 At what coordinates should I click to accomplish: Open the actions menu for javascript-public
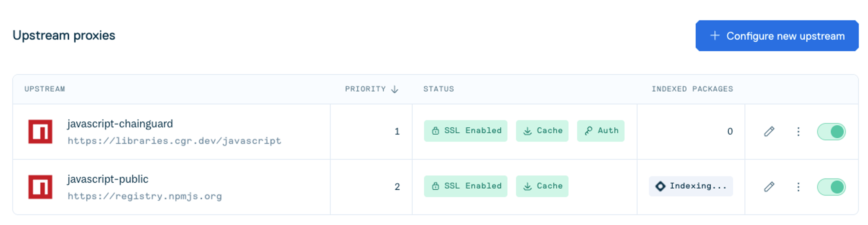click(x=799, y=187)
